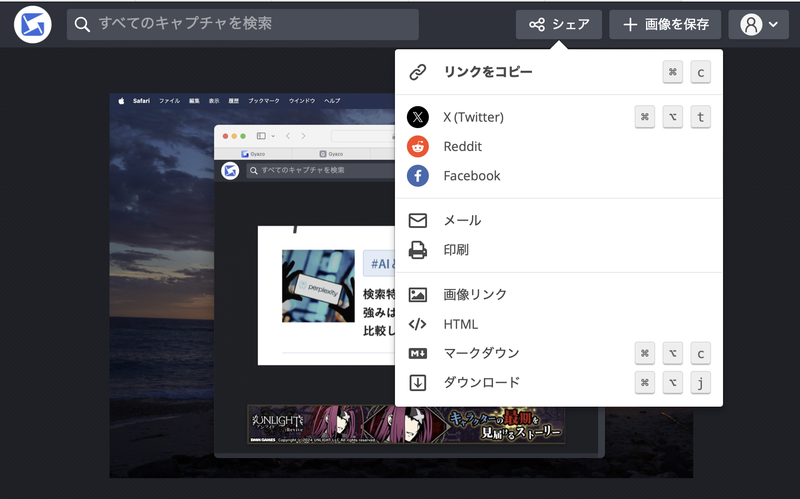
Task: Click the #AI hashtag label
Action: (x=380, y=264)
